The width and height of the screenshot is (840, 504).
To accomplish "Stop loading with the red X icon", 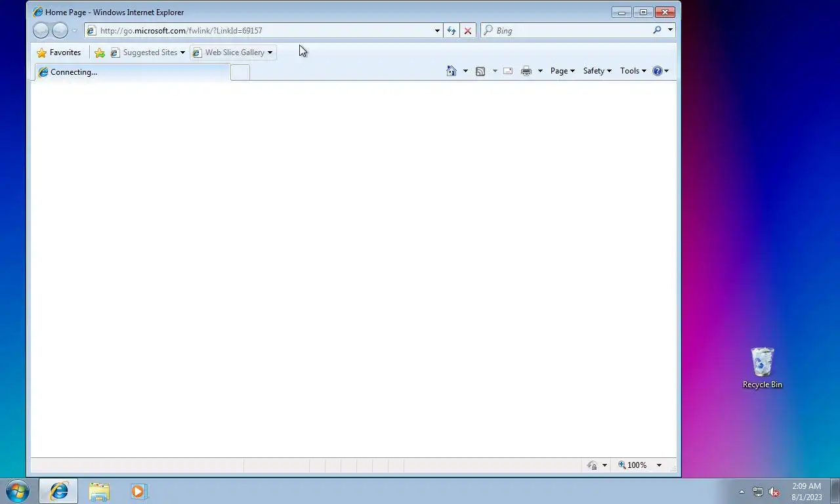I will (468, 30).
